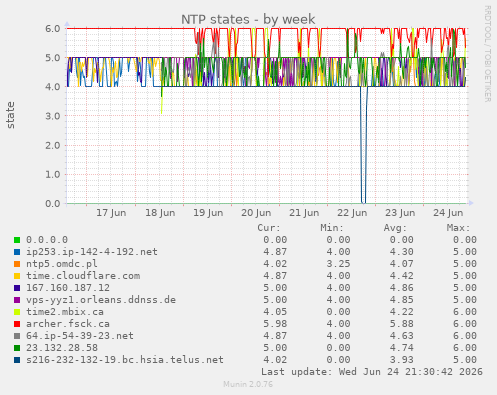Screen dimensions: 497x395
Task: Click the Last update timestamp line
Action: (372, 372)
